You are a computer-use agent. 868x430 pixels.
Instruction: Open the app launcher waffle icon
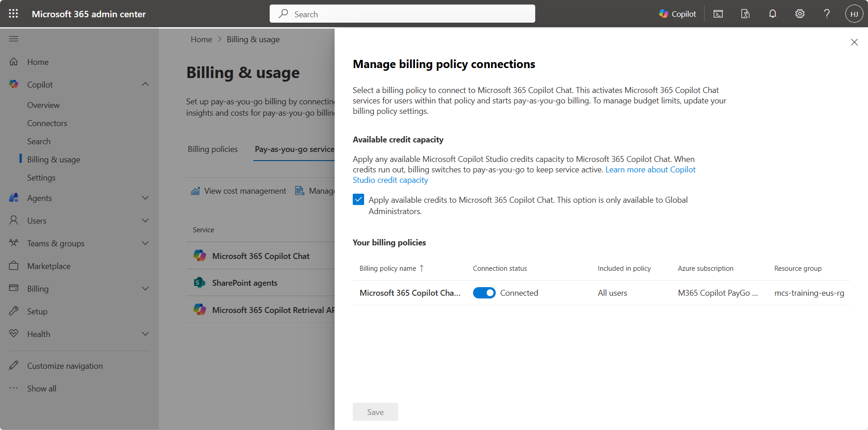[x=14, y=14]
